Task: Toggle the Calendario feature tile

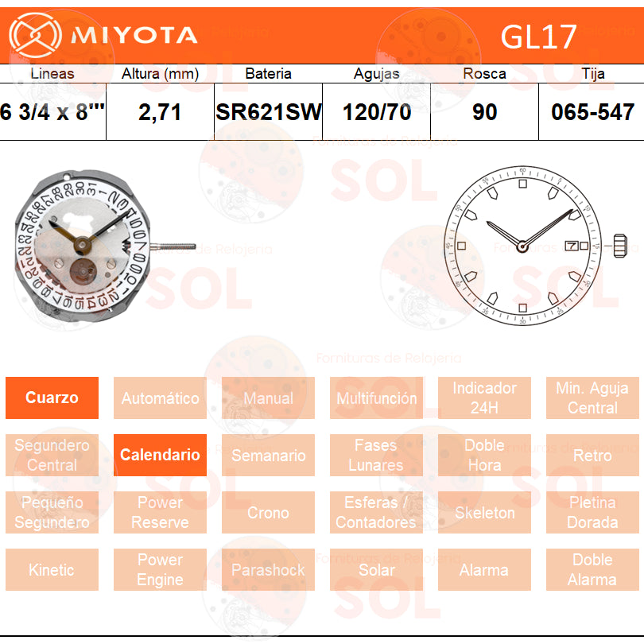Action: pos(160,455)
